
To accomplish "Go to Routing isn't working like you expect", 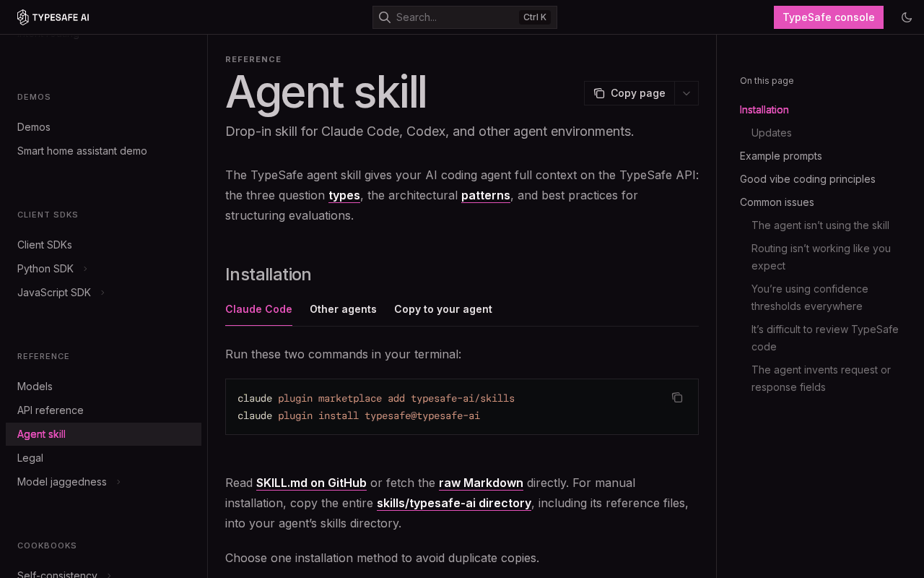I will (821, 257).
